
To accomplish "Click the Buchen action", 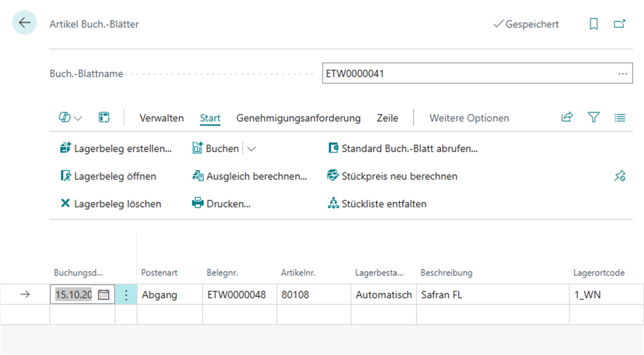I will point(216,148).
